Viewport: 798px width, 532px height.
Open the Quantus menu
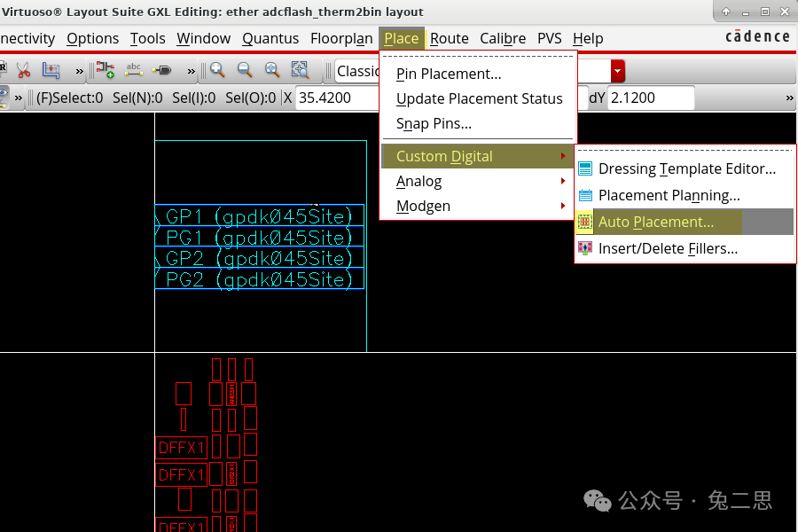(x=270, y=38)
